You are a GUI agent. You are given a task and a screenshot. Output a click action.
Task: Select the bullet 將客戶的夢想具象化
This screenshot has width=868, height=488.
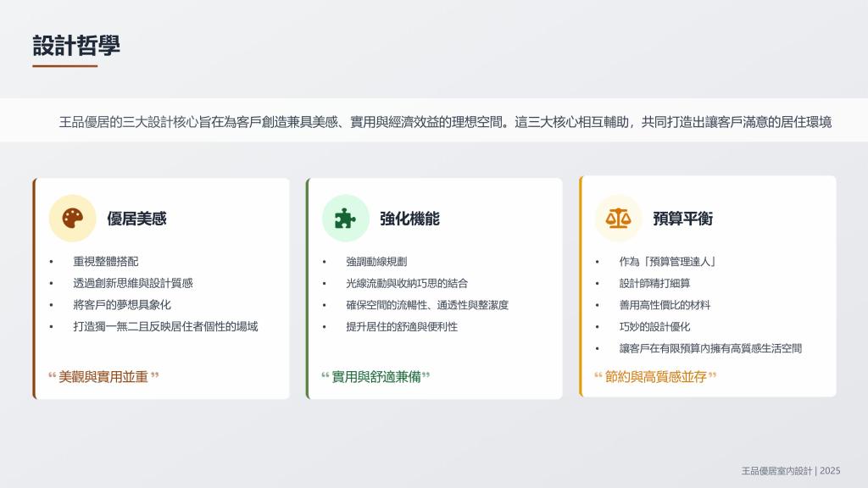(x=122, y=304)
